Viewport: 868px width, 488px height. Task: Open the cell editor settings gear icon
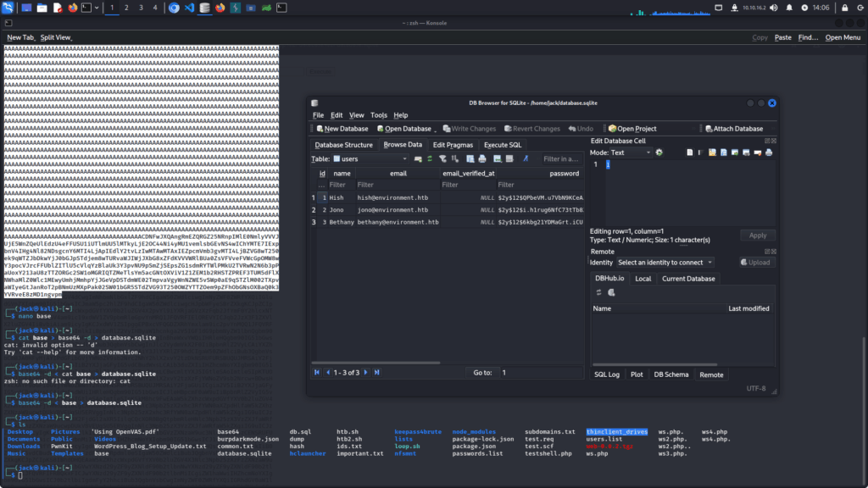[659, 152]
